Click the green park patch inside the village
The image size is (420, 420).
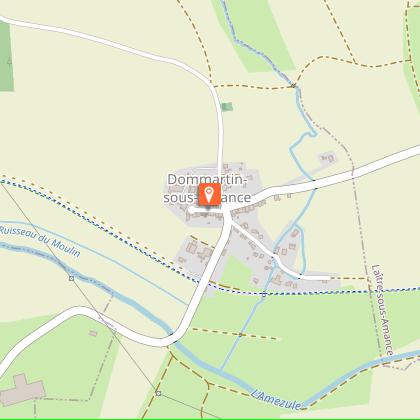click(237, 272)
